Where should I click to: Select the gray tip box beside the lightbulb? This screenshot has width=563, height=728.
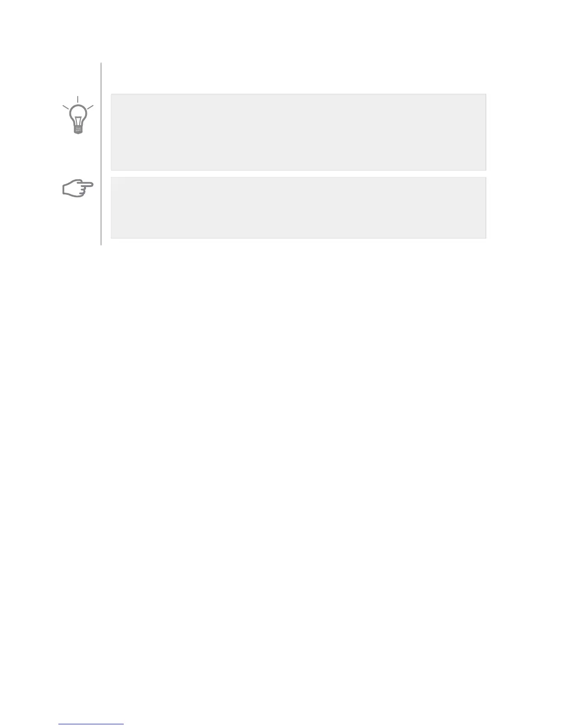[299, 132]
